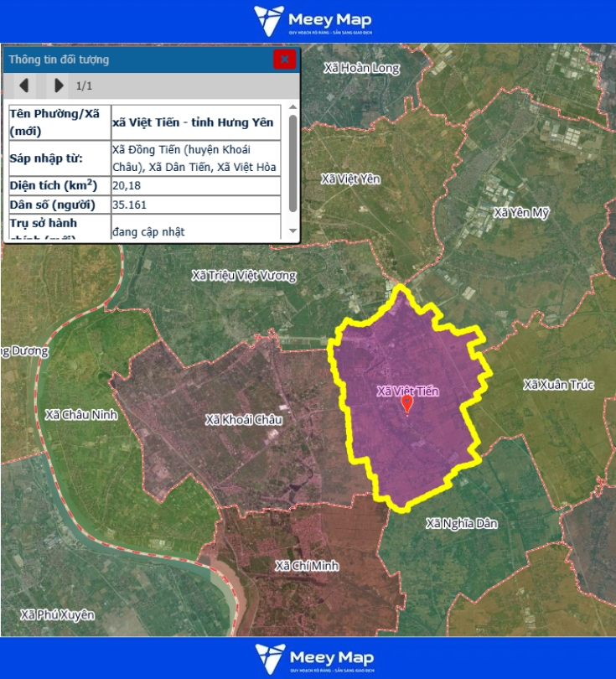The image size is (616, 679).
Task: Click the top Meey Map logo
Action: click(x=313, y=21)
